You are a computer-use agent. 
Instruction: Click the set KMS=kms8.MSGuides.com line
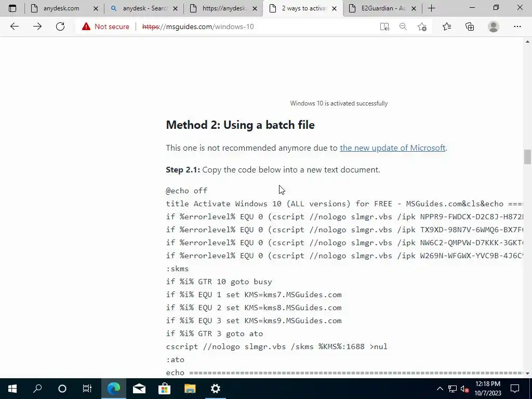tap(254, 308)
